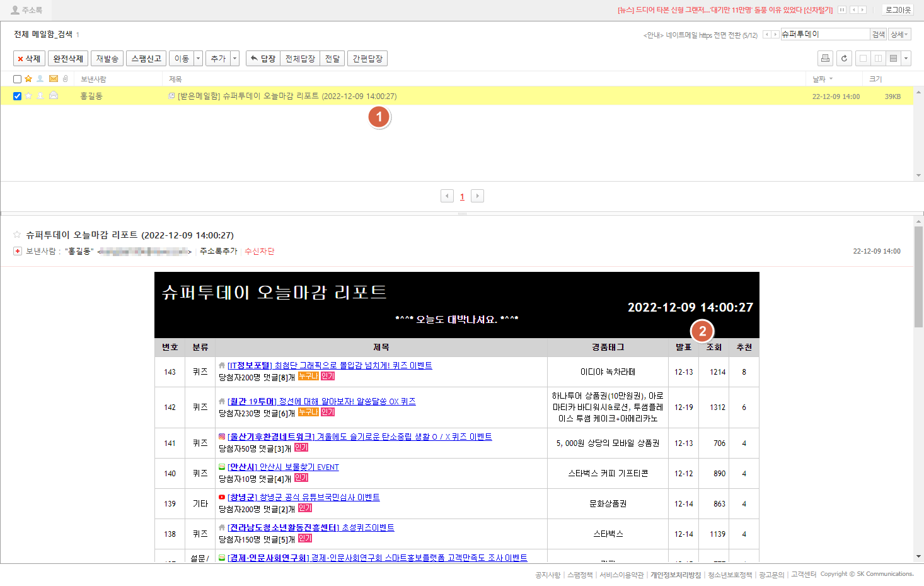Expand the 이동 move dropdown arrow

point(199,59)
